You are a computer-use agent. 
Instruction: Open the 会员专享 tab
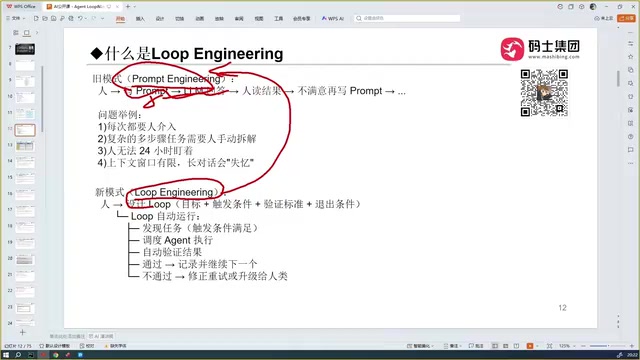click(x=301, y=18)
